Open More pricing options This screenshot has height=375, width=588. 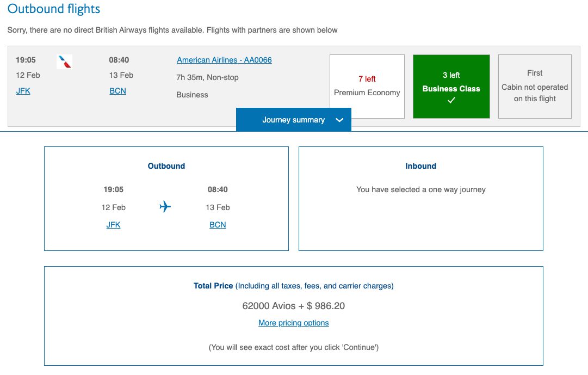tap(293, 323)
